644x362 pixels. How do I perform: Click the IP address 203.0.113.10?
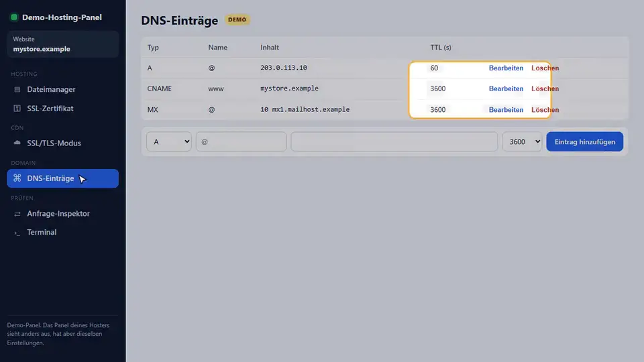pyautogui.click(x=283, y=68)
